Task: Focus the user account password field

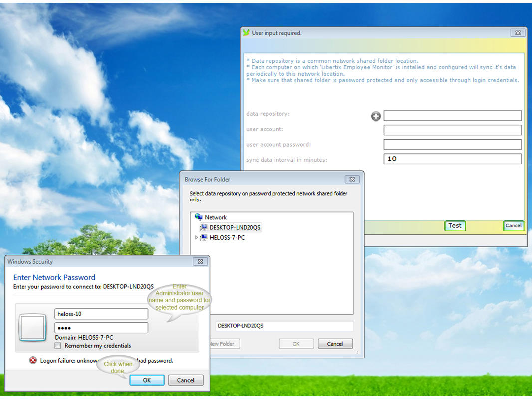Action: (452, 145)
